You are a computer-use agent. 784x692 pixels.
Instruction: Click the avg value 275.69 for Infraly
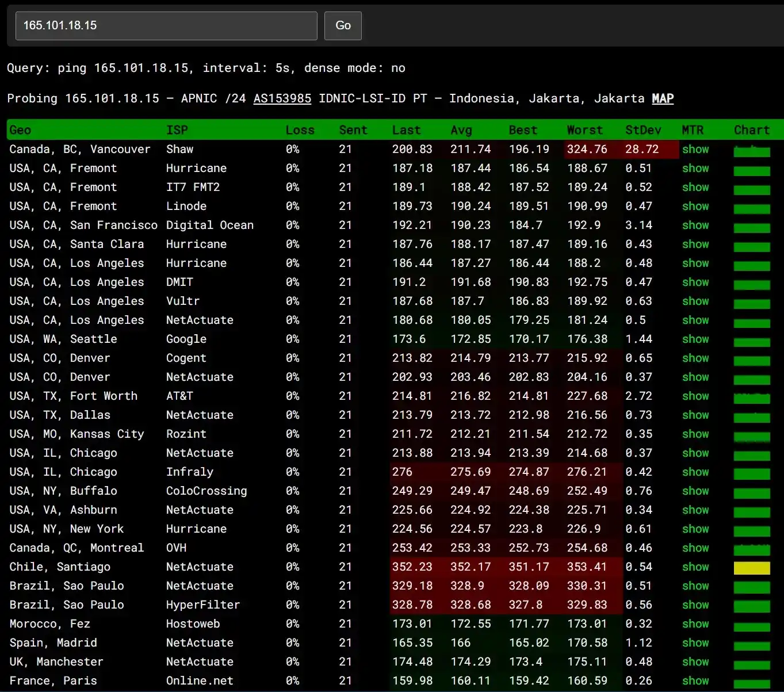471,472
